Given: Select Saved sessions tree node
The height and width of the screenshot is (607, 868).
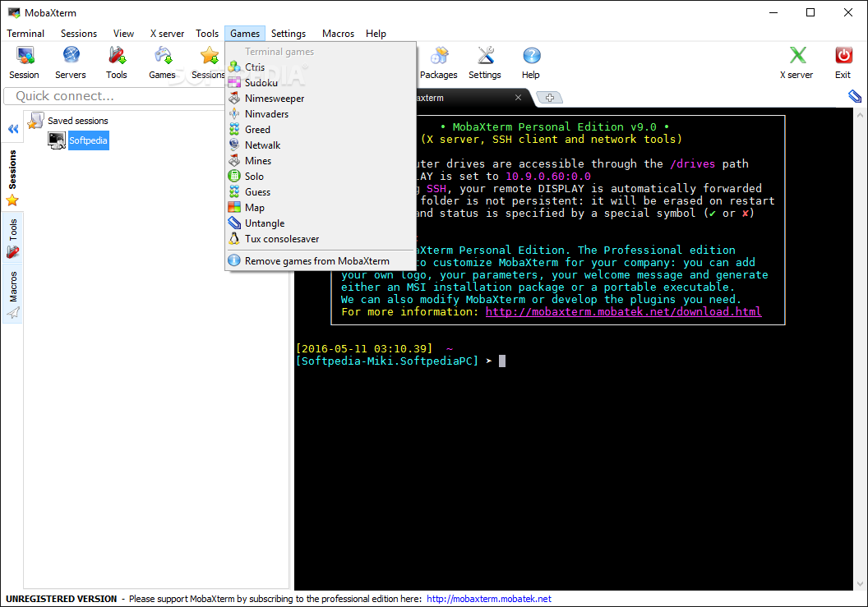Looking at the screenshot, I should tap(77, 121).
